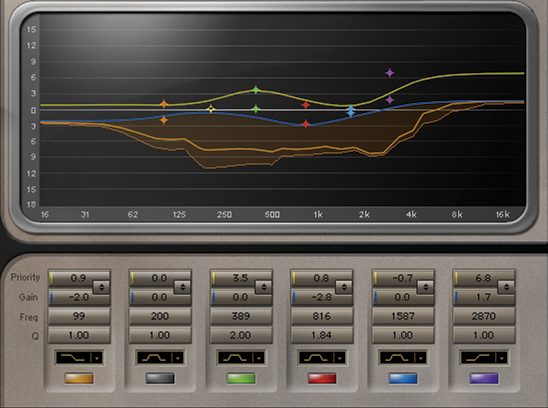Select the blue band node near 1587 Hz
The width and height of the screenshot is (548, 408).
(x=351, y=112)
